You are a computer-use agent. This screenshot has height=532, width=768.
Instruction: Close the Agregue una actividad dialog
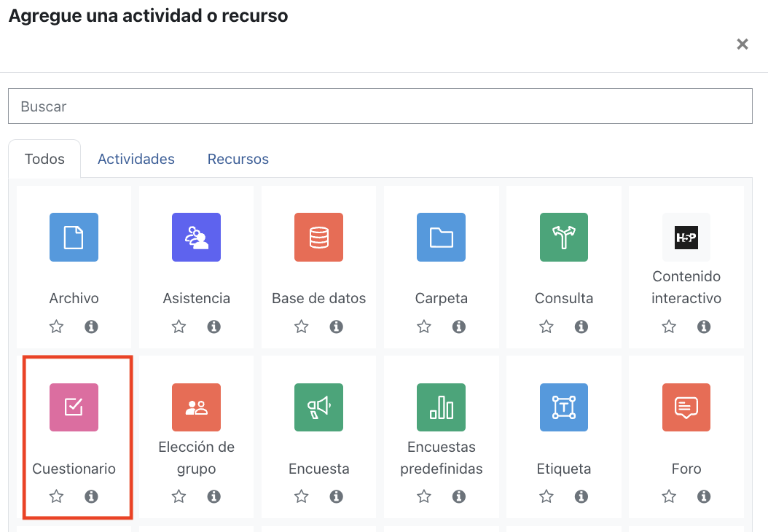[742, 44]
